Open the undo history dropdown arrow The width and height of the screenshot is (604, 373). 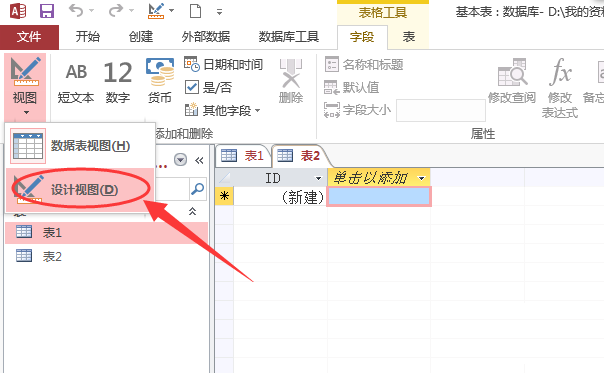(x=92, y=11)
